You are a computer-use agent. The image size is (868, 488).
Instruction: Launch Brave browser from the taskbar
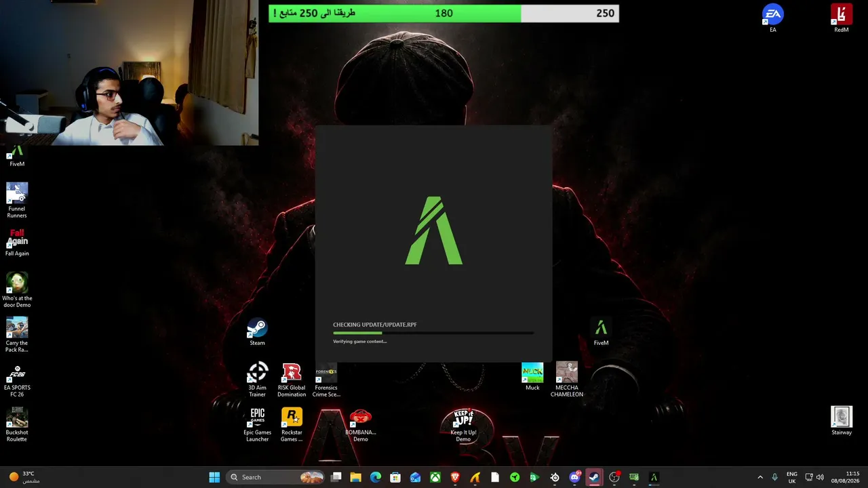coord(455,477)
